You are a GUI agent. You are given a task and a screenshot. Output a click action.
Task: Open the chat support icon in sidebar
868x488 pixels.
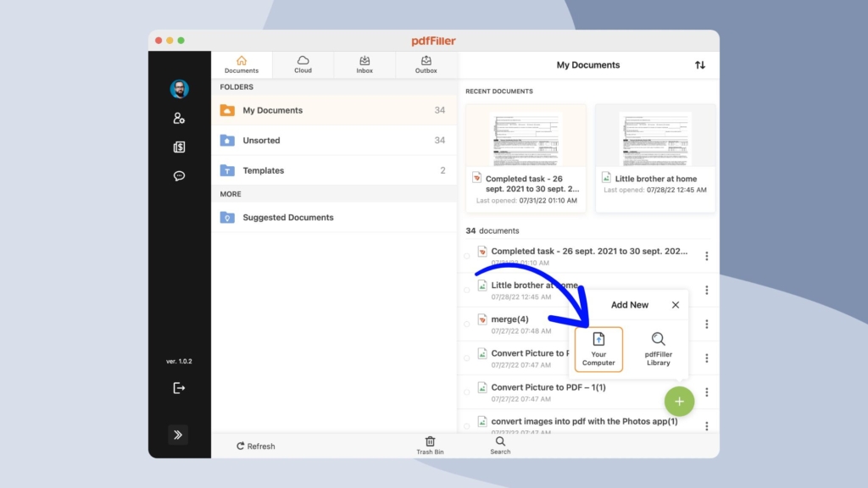[179, 176]
